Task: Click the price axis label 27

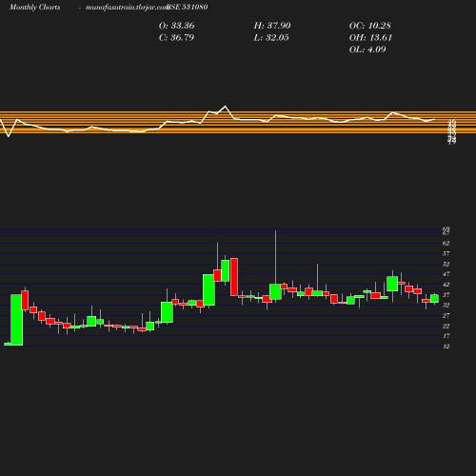Action: [x=446, y=315]
